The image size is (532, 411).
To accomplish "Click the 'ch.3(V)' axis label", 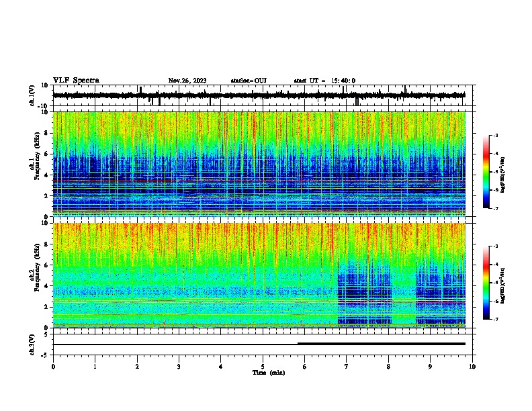I will coord(32,345).
